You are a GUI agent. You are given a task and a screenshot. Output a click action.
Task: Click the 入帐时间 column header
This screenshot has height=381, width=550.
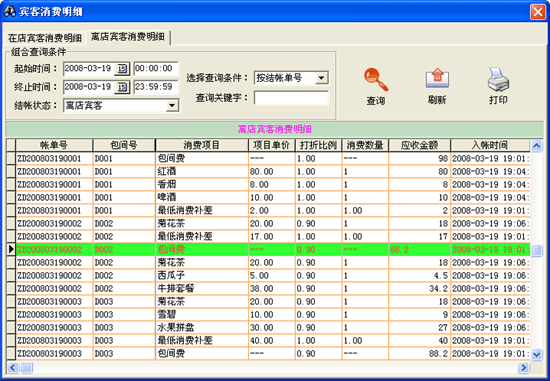coord(490,145)
